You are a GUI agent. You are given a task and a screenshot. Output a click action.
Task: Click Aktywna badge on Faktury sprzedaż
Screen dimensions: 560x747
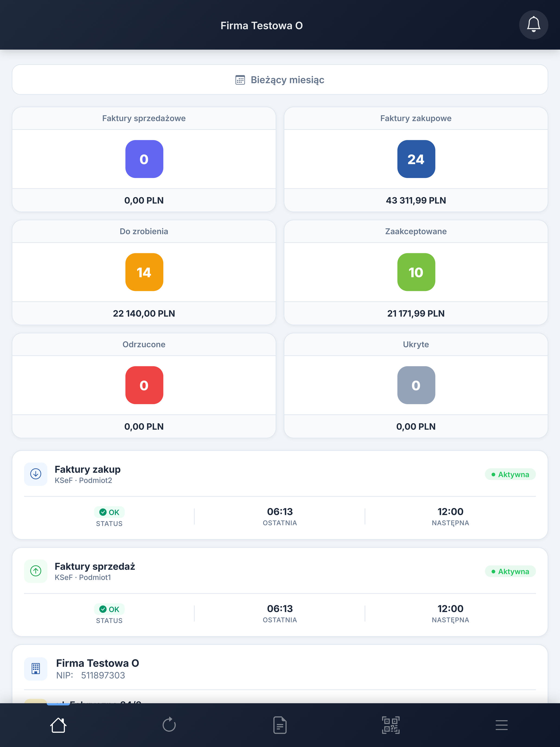click(x=510, y=571)
